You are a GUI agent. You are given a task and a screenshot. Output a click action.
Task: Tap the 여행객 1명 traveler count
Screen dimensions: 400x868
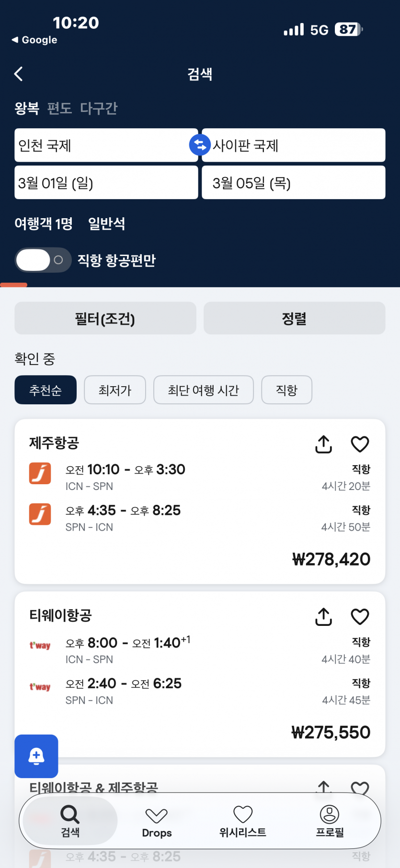coord(44,223)
